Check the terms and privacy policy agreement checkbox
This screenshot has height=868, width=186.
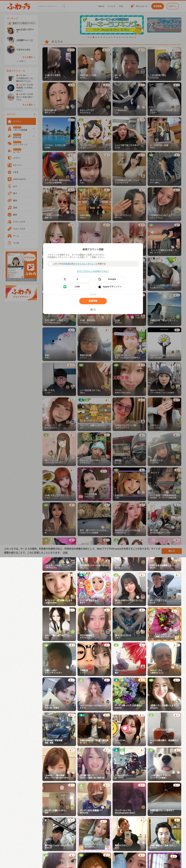click(x=50, y=264)
